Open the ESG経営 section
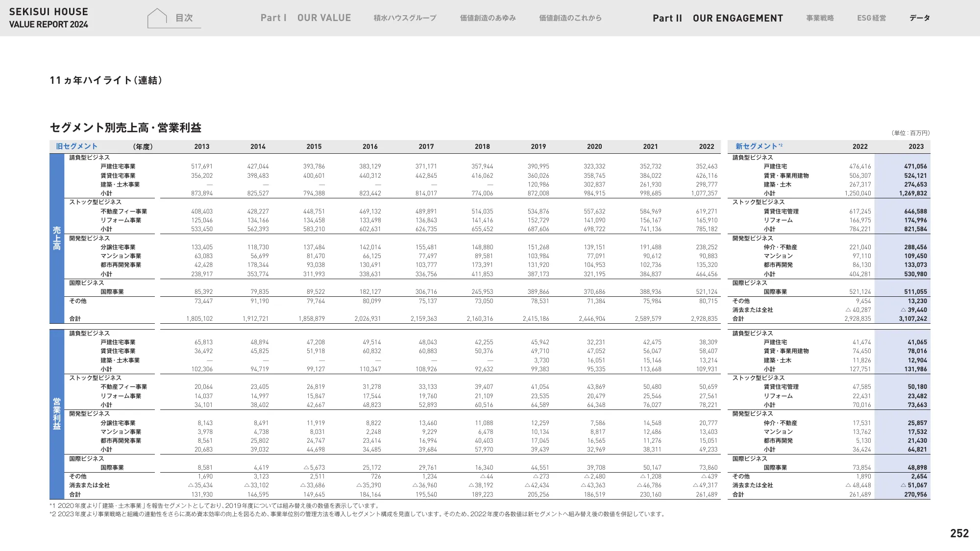This screenshot has height=551, width=980. 872,18
